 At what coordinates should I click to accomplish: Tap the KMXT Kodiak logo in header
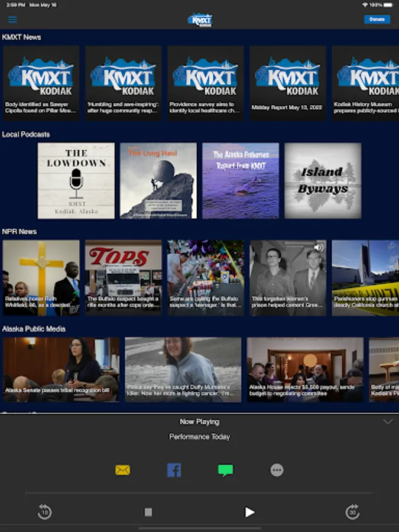(x=200, y=20)
